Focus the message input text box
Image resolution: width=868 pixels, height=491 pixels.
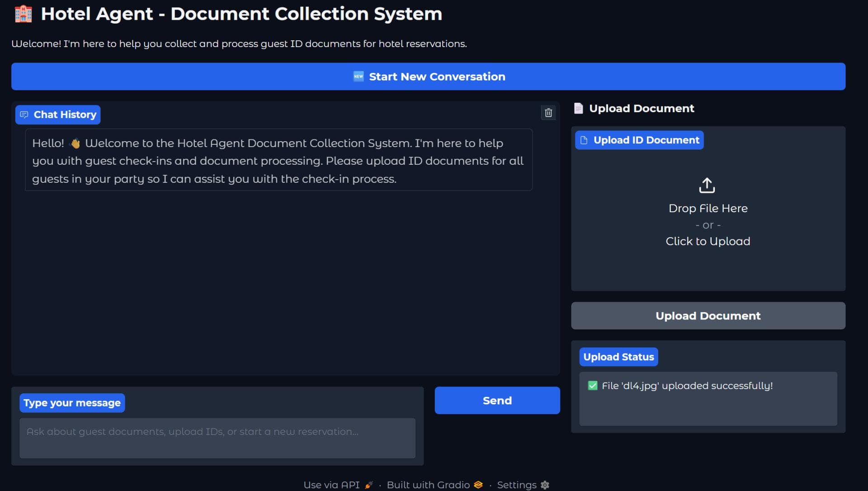[x=217, y=438]
